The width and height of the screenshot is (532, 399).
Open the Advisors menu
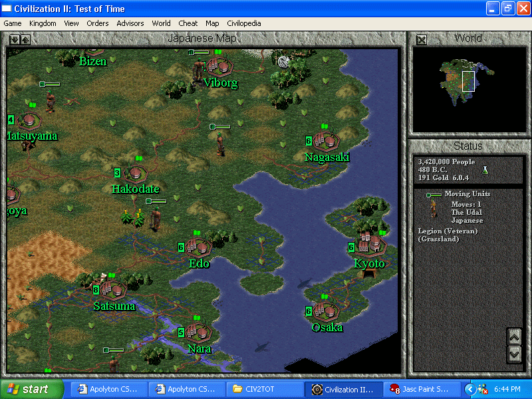130,23
